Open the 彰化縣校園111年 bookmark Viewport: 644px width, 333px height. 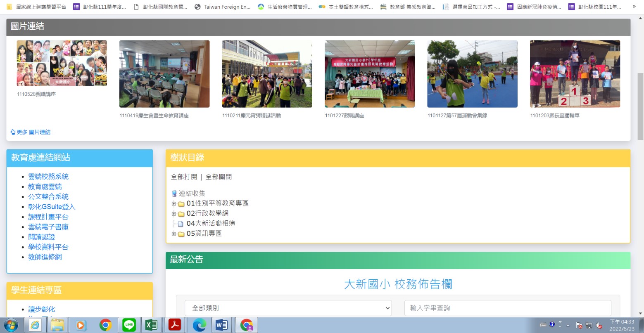tap(595, 7)
